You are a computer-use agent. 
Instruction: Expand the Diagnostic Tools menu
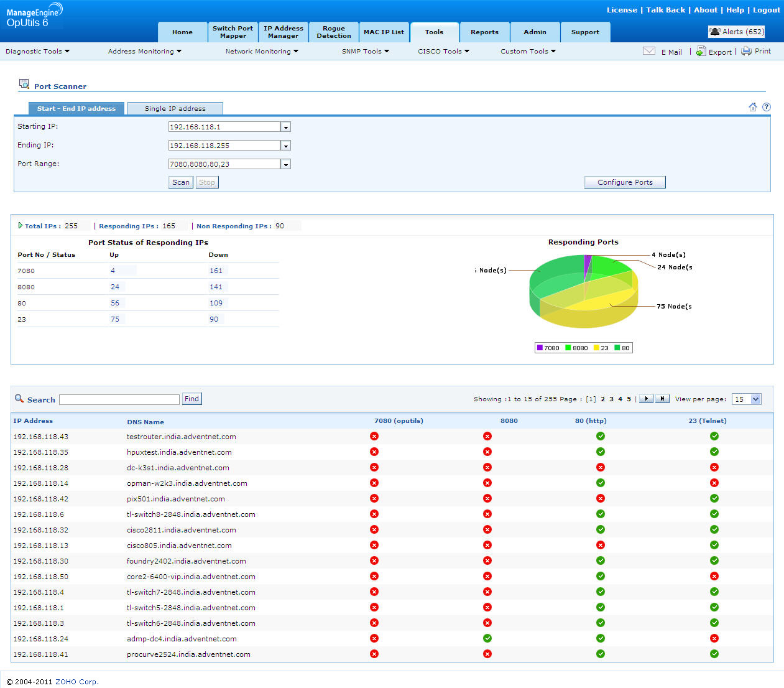click(x=37, y=52)
